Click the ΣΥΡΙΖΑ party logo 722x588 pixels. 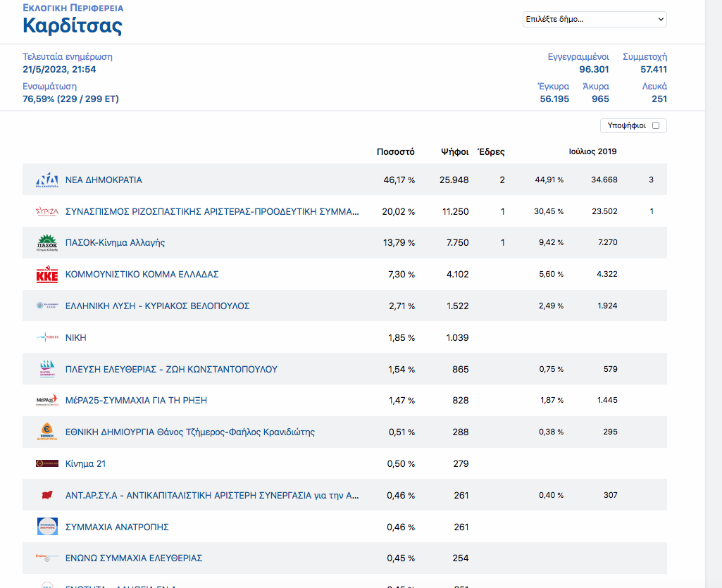point(47,211)
